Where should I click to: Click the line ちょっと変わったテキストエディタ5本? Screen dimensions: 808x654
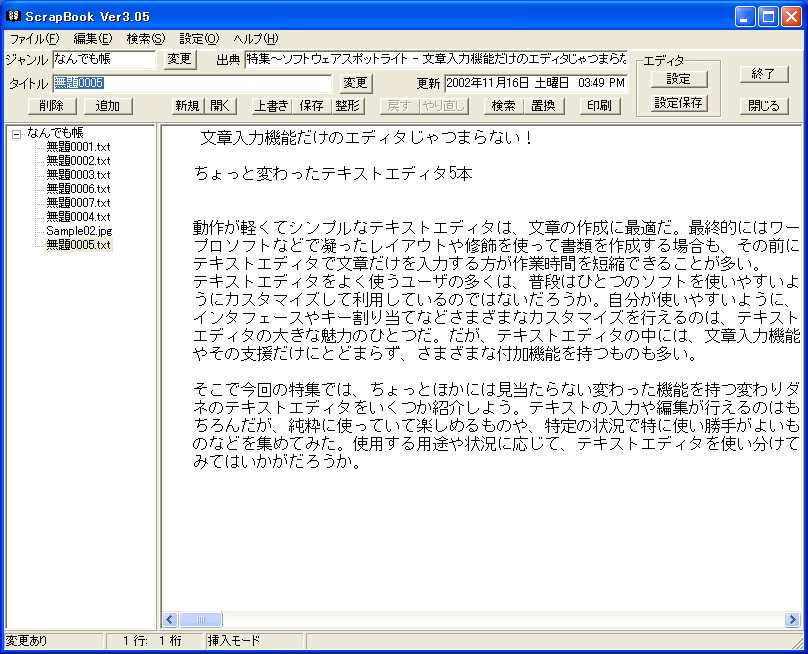point(333,174)
